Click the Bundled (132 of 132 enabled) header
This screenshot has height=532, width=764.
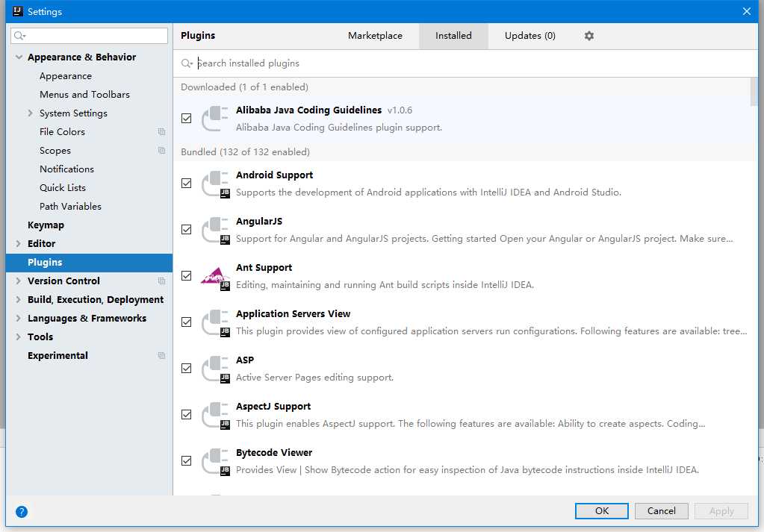pyautogui.click(x=245, y=152)
